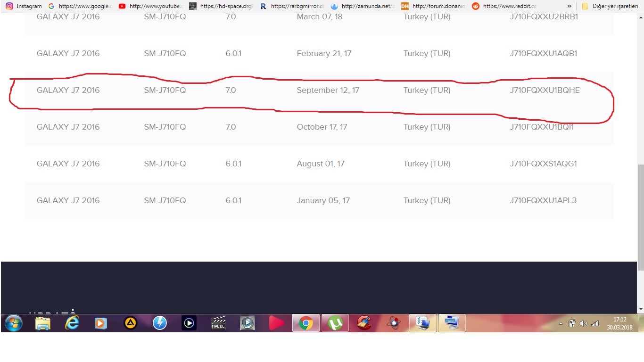Click version 6.0.1 in the August 01 row

(233, 164)
